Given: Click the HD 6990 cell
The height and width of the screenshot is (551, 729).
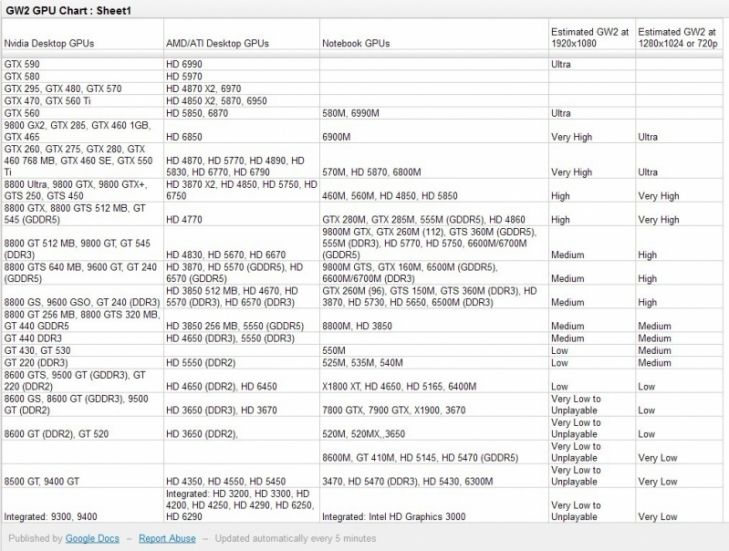Looking at the screenshot, I should [x=185, y=64].
